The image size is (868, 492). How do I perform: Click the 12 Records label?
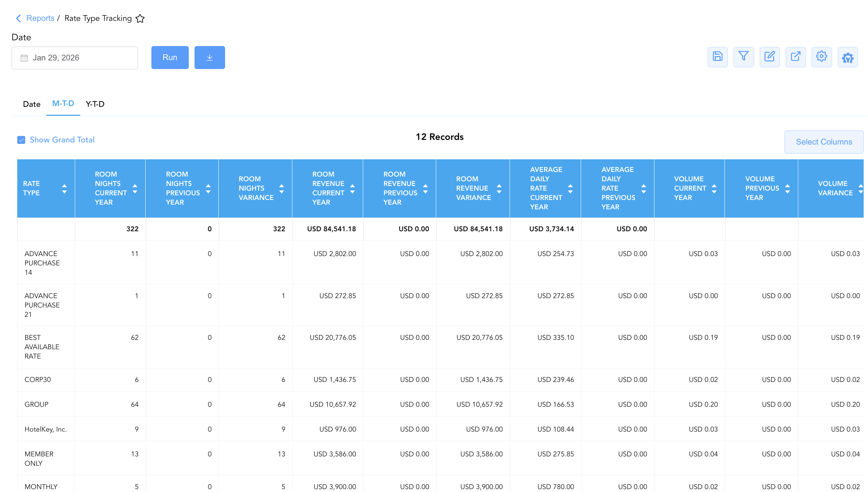[x=440, y=137]
